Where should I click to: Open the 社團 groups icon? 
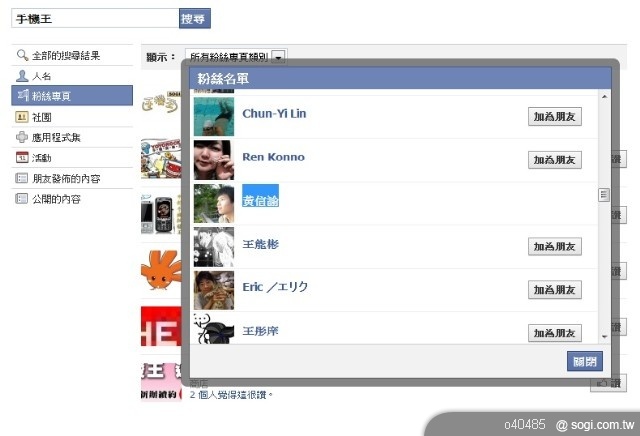22,117
